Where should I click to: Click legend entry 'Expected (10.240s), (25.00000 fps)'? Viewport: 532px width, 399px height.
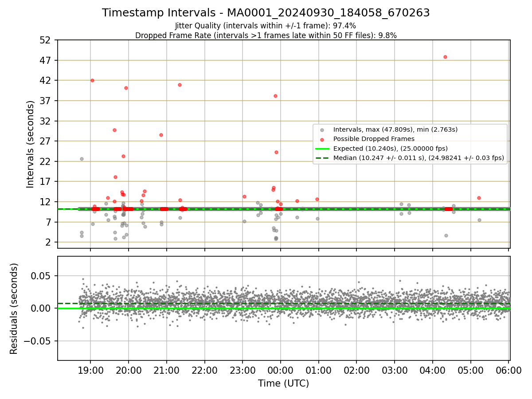[391, 149]
